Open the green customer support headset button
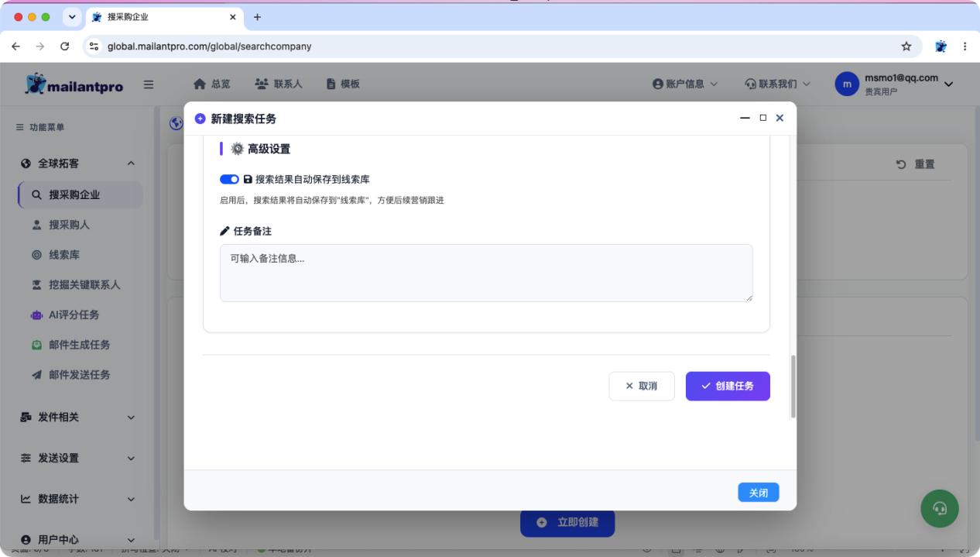Image resolution: width=980 pixels, height=557 pixels. click(940, 508)
